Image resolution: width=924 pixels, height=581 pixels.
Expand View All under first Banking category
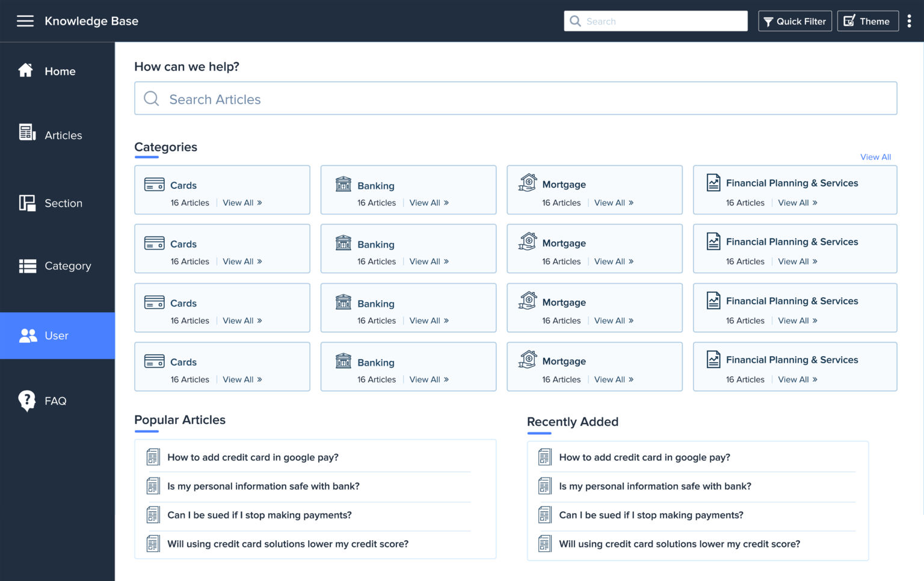click(x=429, y=203)
